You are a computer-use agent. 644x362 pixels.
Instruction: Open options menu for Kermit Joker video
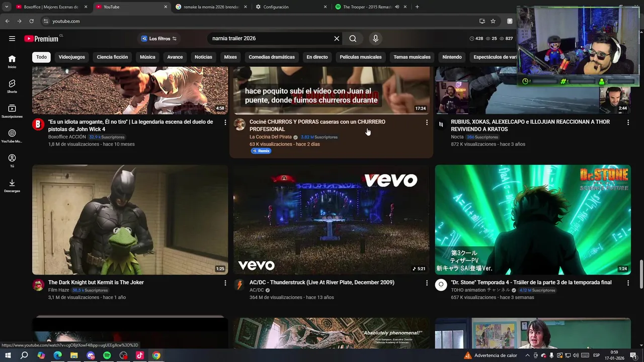coord(225,283)
